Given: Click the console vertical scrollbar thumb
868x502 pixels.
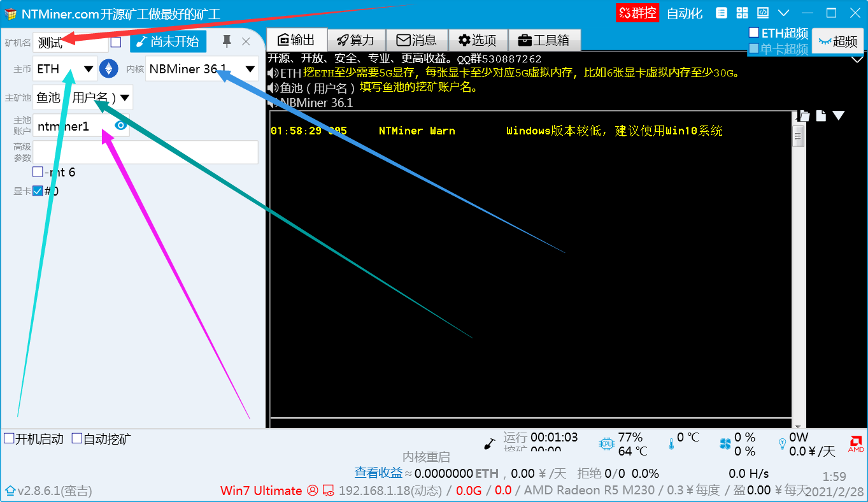Looking at the screenshot, I should [798, 136].
